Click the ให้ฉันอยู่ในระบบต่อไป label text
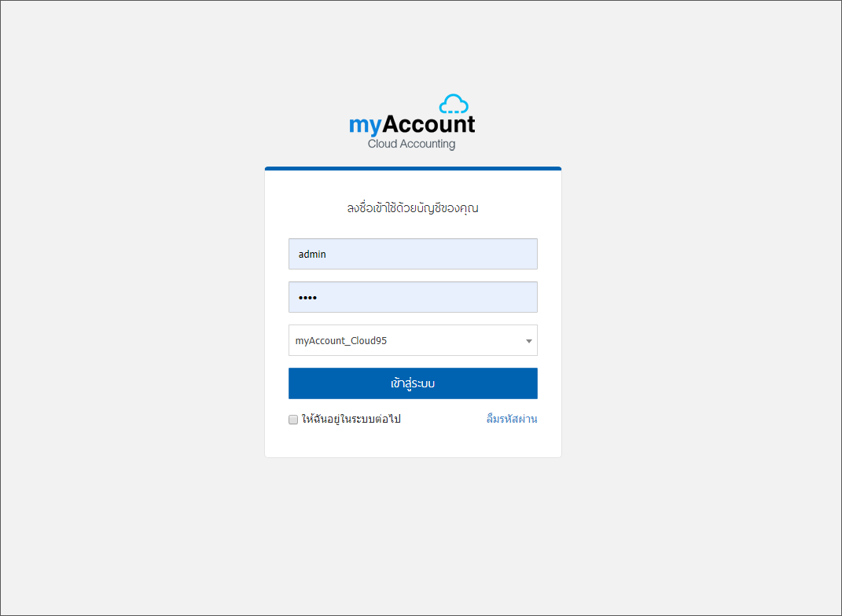This screenshot has height=616, width=842. (x=351, y=419)
